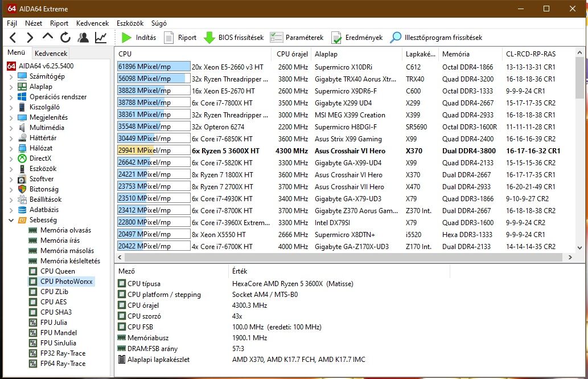Click the Beállítások gear icon
This screenshot has width=588, height=379.
[22, 199]
